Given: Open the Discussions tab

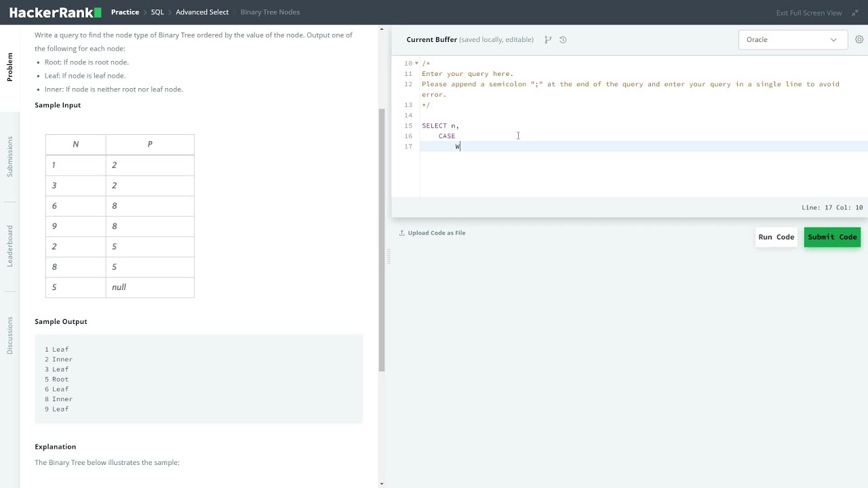Looking at the screenshot, I should [x=10, y=335].
